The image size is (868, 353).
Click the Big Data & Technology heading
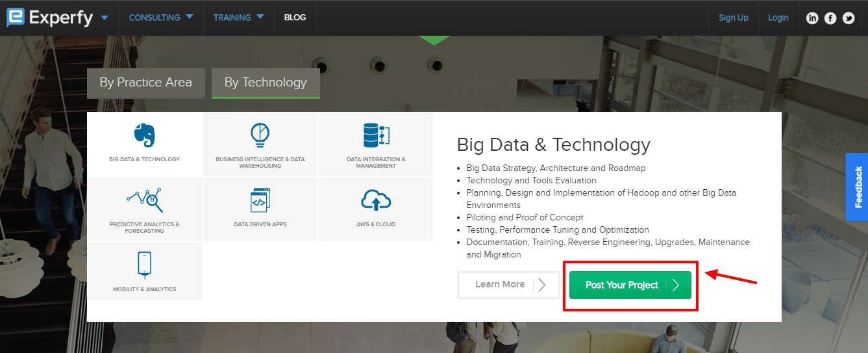[x=554, y=144]
